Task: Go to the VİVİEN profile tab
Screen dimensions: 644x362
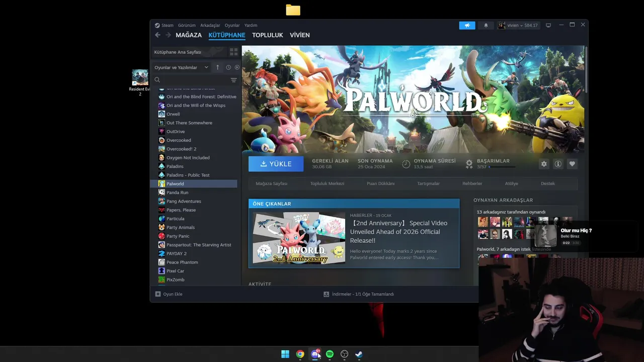Action: (x=300, y=35)
